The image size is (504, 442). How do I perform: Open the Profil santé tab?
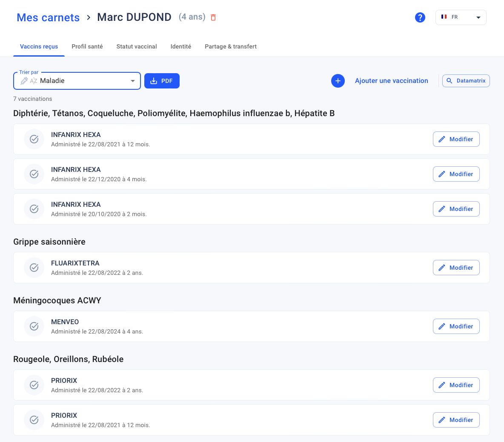point(87,46)
